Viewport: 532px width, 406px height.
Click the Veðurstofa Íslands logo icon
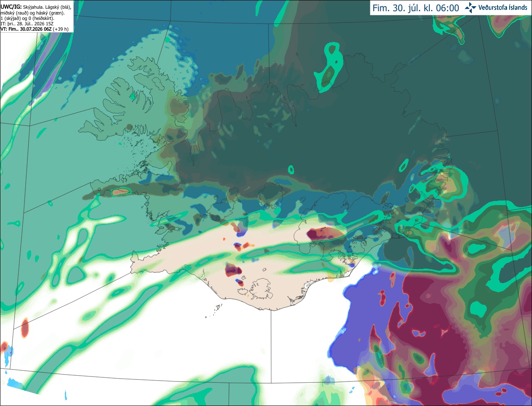point(470,7)
